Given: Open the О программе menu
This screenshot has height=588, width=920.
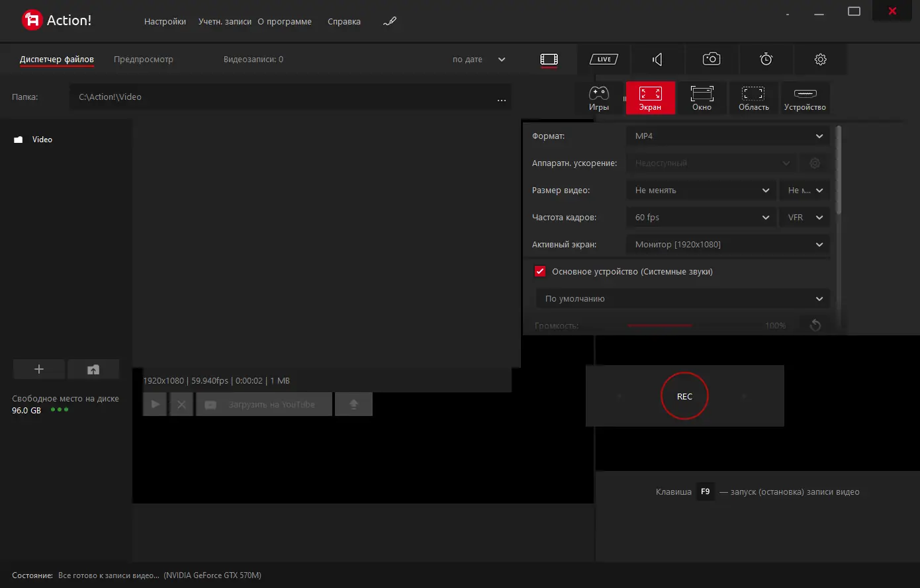Looking at the screenshot, I should pyautogui.click(x=285, y=22).
